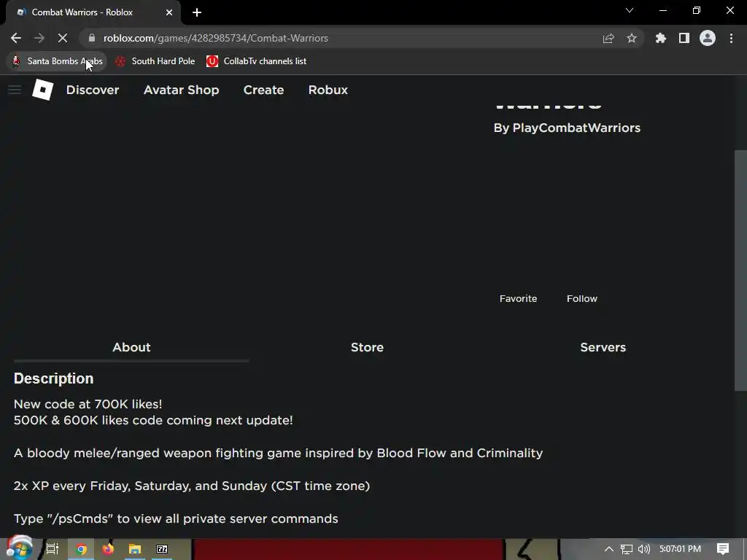The width and height of the screenshot is (747, 560).
Task: Click 'New code at 700K likes!' text
Action: pyautogui.click(x=88, y=404)
